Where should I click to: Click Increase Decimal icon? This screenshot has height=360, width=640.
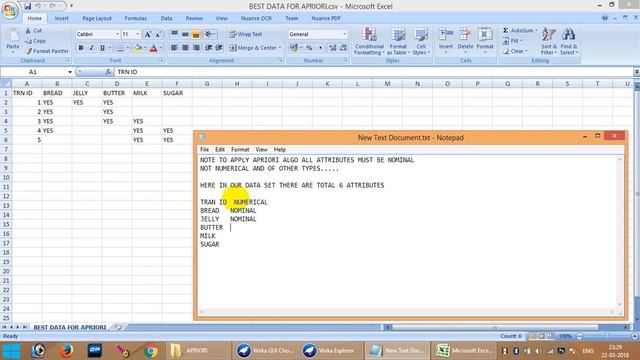click(x=332, y=48)
